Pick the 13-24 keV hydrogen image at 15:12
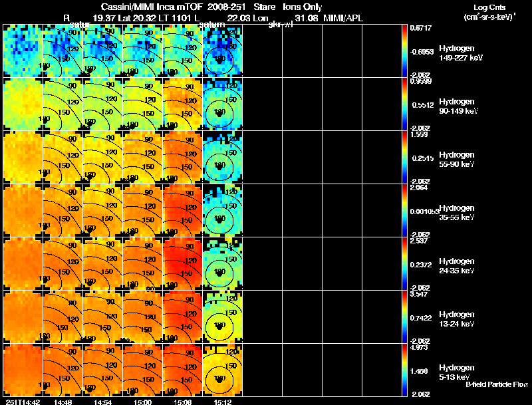The height and width of the screenshot is (405, 532). pyautogui.click(x=223, y=317)
